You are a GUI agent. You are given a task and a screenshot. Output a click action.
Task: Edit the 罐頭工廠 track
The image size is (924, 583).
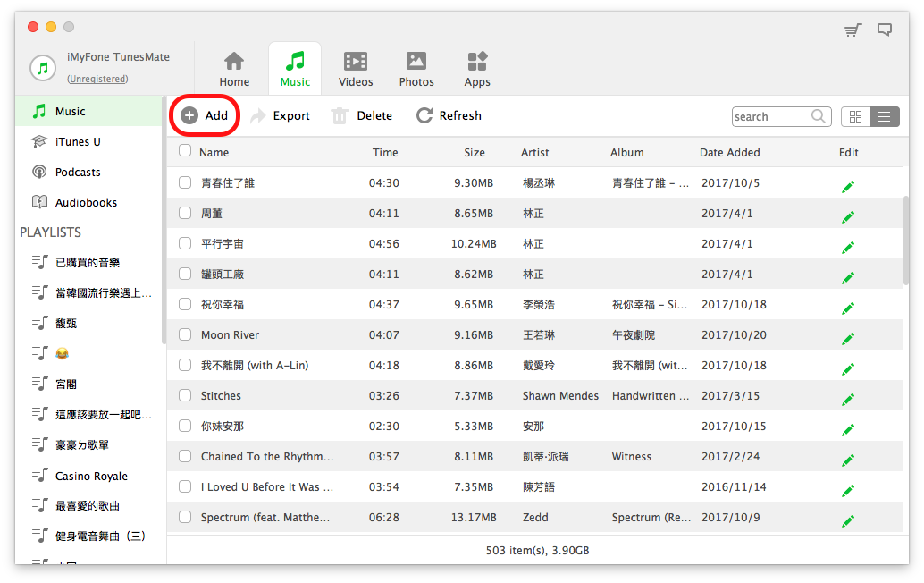click(848, 278)
